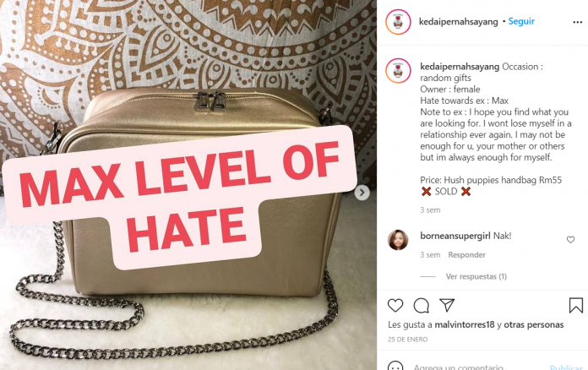This screenshot has height=370, width=588.
Task: Like borneansupergirl's comment heart
Action: (x=570, y=240)
